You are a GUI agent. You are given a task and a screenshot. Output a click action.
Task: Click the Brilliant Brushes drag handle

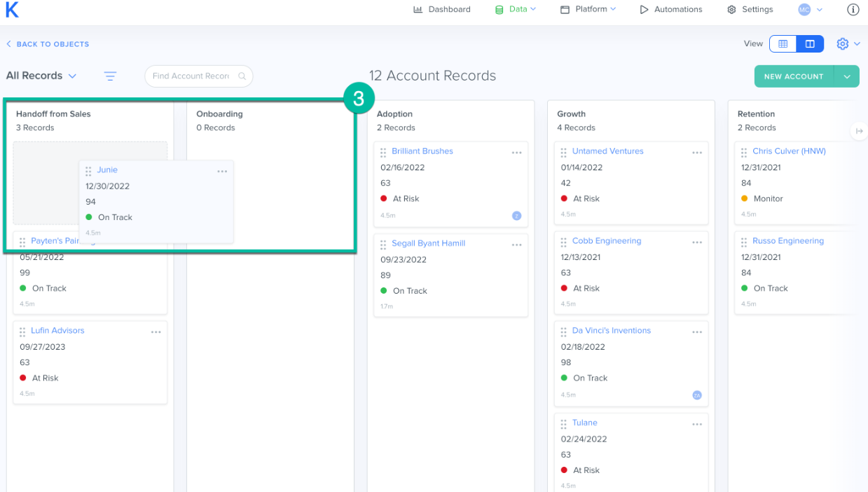click(x=383, y=152)
